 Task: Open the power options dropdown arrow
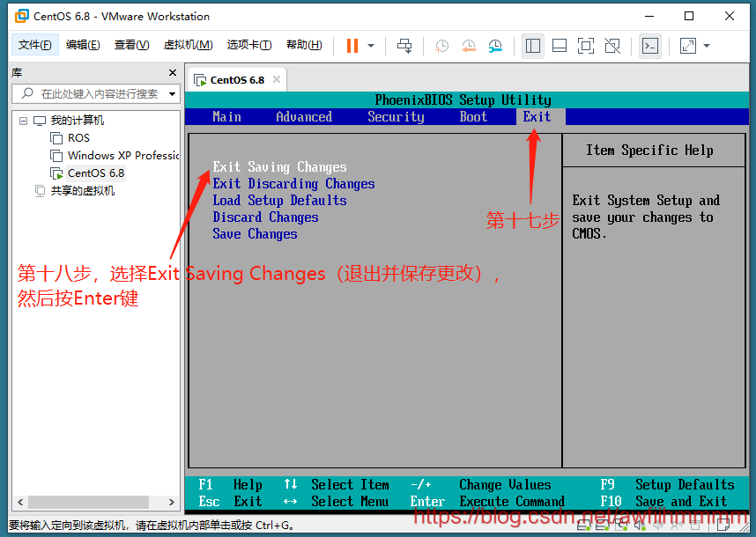(371, 46)
